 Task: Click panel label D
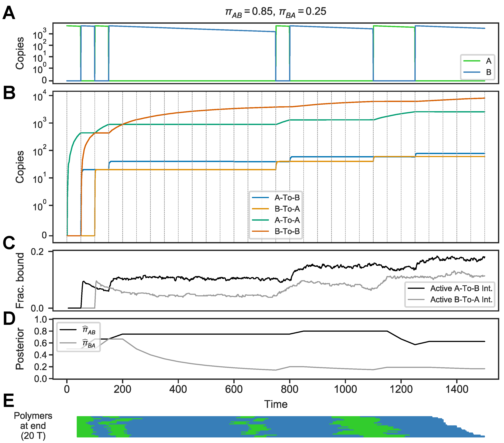pyautogui.click(x=9, y=318)
